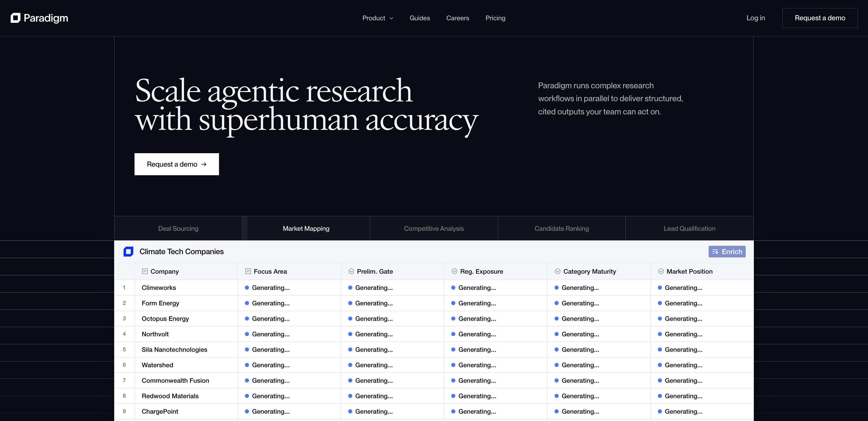
Task: Select the ChargePoint company cell
Action: (x=186, y=412)
